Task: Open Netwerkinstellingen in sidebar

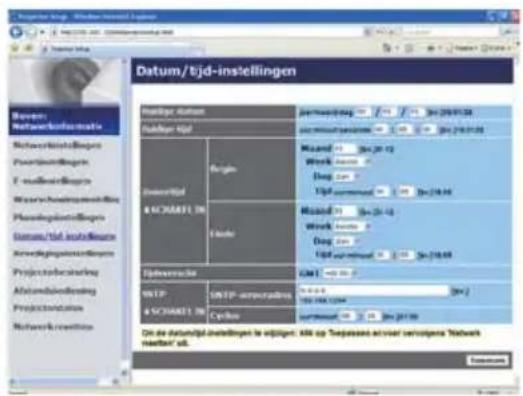Action: point(57,145)
